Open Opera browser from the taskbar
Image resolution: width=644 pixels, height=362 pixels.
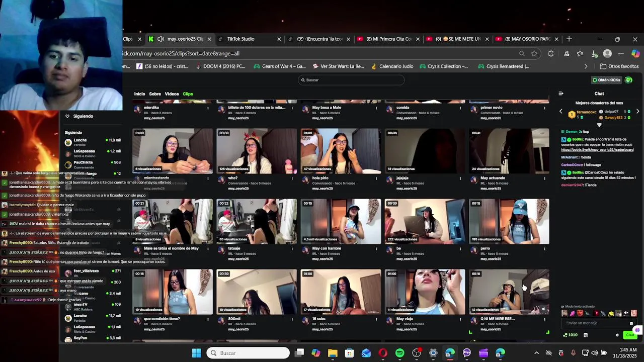pos(383,353)
